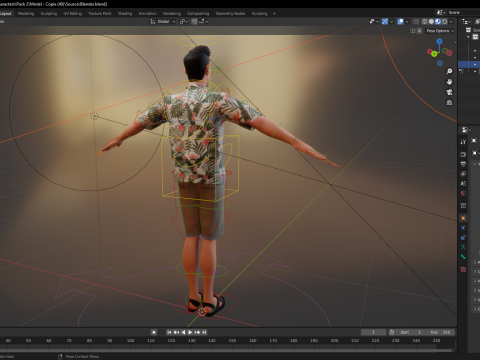
Task: Click current frame number field
Action: click(x=373, y=332)
